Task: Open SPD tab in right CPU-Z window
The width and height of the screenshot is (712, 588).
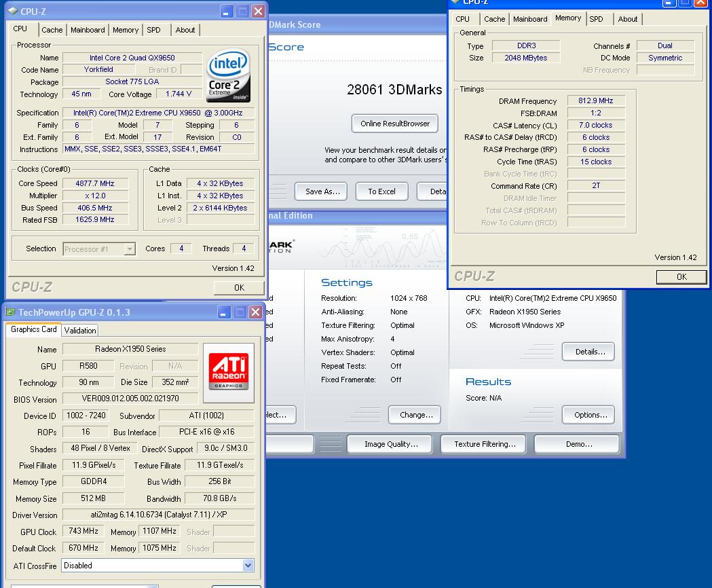Action: point(596,19)
